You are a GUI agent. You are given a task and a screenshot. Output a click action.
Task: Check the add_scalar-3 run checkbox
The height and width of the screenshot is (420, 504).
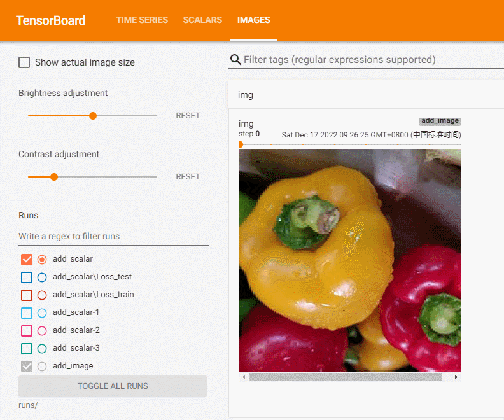[x=27, y=348]
